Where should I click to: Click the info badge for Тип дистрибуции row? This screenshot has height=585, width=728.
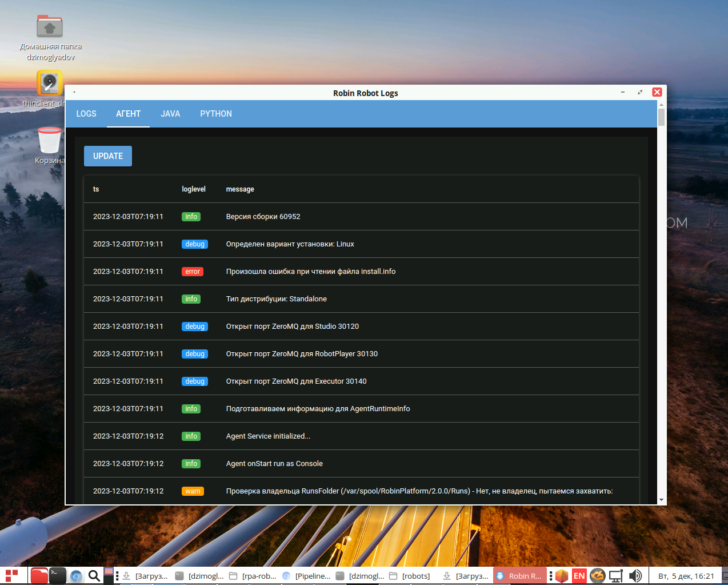pos(191,299)
